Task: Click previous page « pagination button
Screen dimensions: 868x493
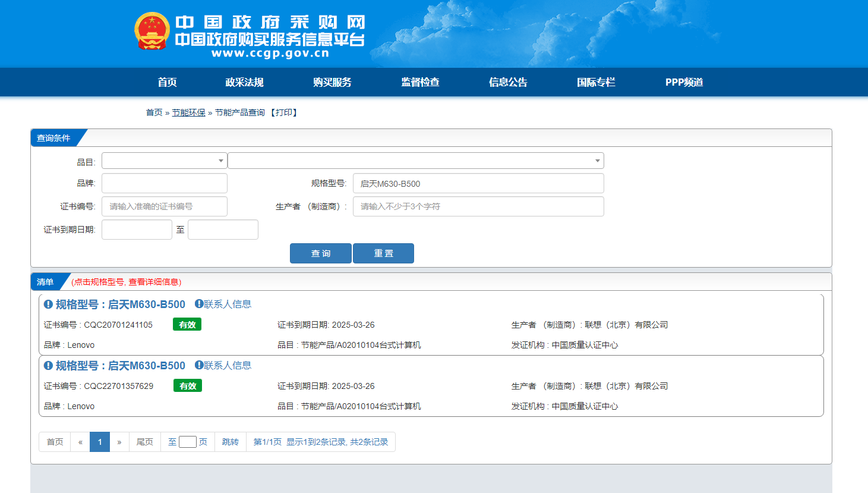Action: 80,442
